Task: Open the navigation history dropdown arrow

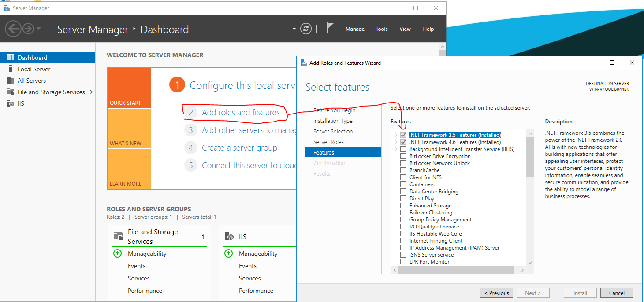Action: click(39, 29)
